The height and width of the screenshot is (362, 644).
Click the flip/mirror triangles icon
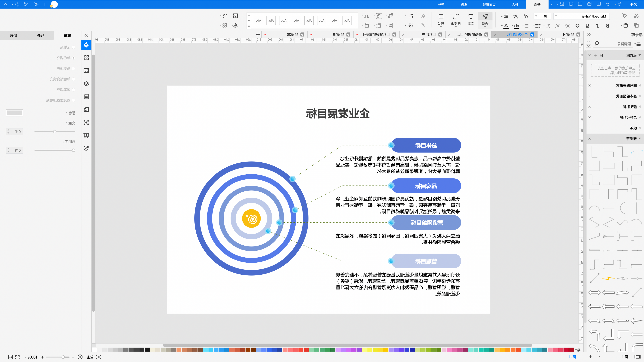(x=366, y=16)
